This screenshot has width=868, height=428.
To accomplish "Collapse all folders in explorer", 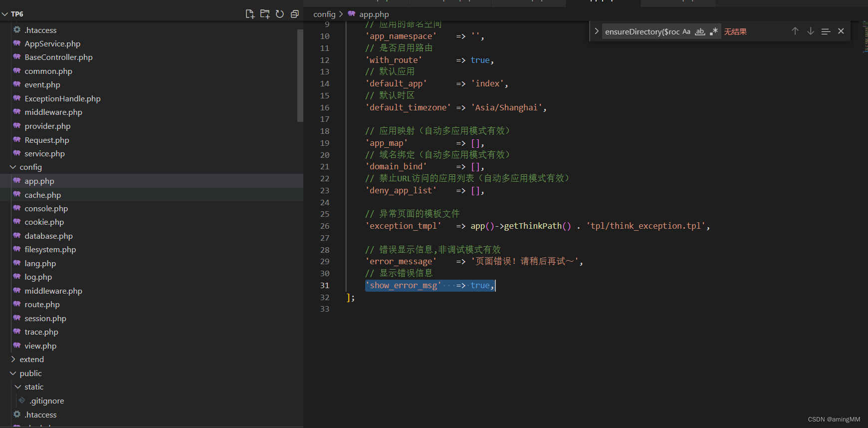I will [295, 14].
